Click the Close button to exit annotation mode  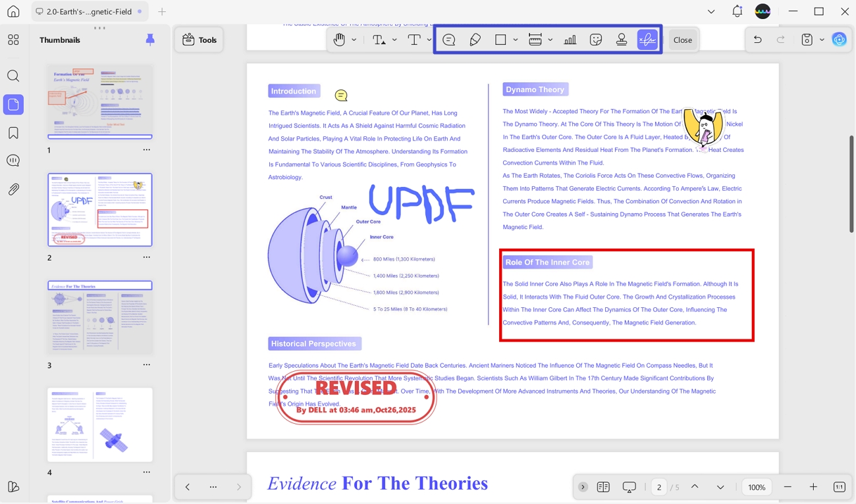click(x=683, y=39)
